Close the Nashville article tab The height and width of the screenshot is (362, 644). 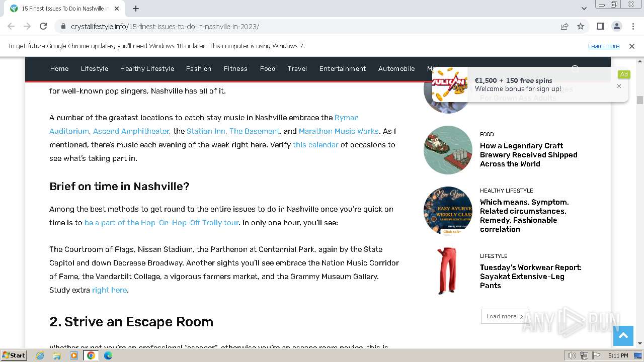[117, 9]
